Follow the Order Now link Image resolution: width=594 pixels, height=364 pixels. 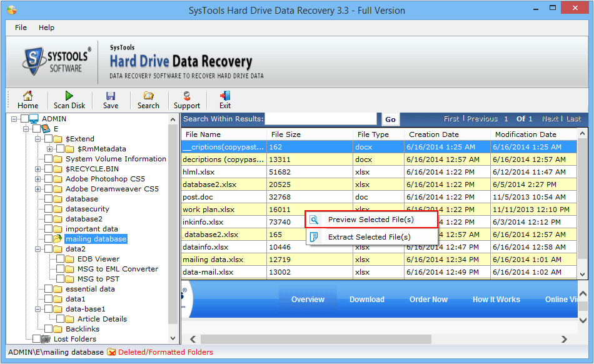click(x=428, y=300)
